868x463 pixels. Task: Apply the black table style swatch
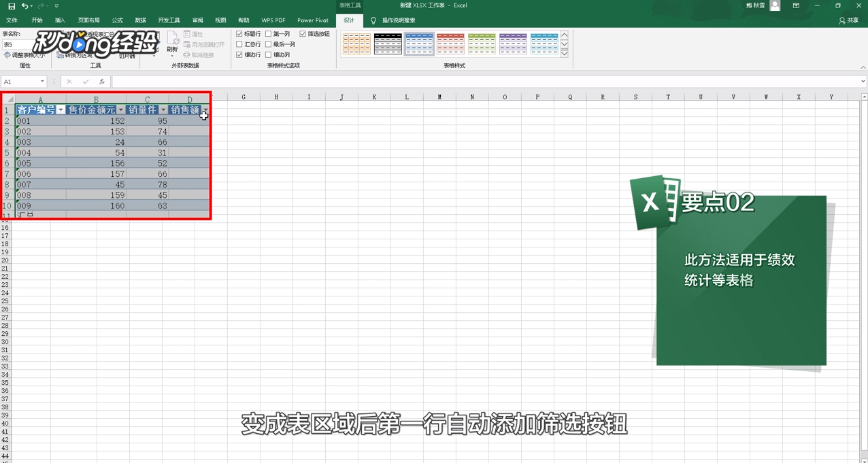click(x=388, y=44)
